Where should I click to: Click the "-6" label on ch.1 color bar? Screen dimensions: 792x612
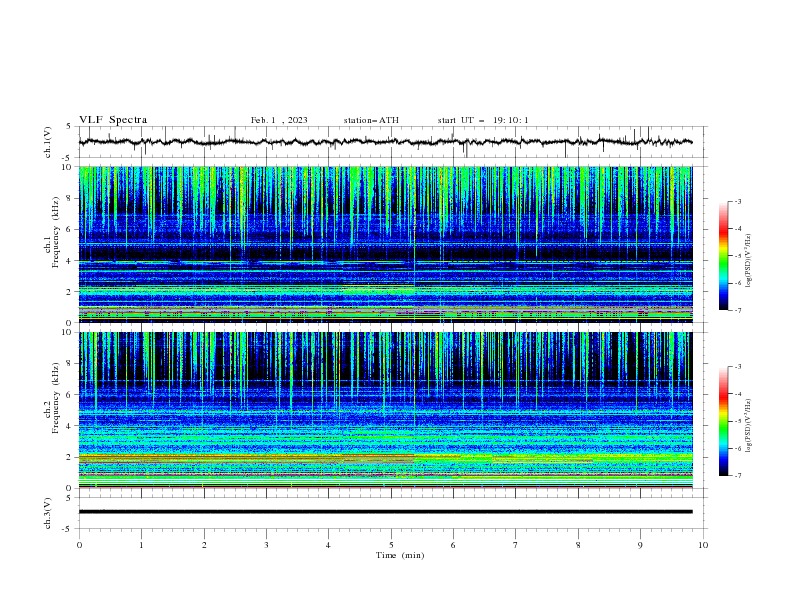coord(738,283)
